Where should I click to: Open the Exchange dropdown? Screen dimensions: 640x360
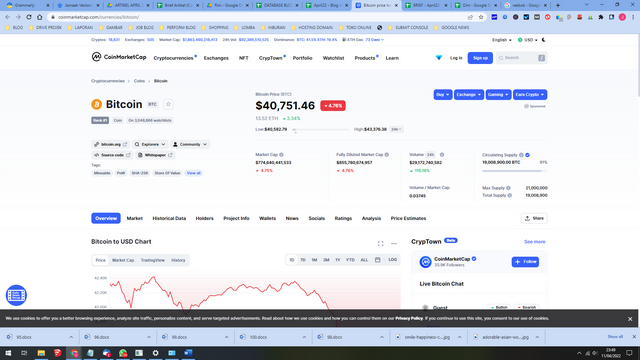pos(469,95)
